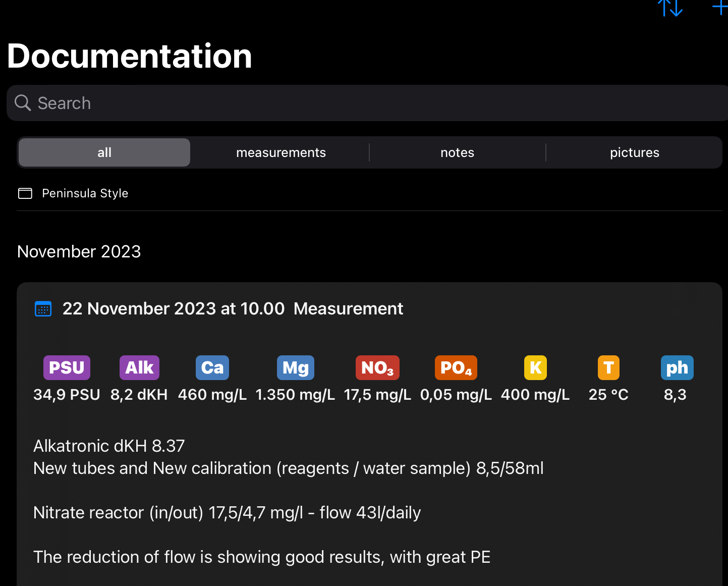Viewport: 728px width, 586px height.
Task: Click the calendar icon beside the date
Action: 43,309
